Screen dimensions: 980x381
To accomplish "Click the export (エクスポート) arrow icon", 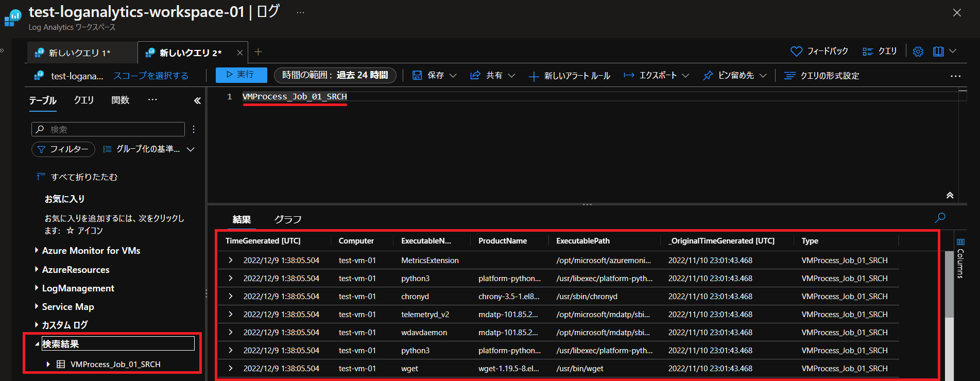I will (x=629, y=76).
